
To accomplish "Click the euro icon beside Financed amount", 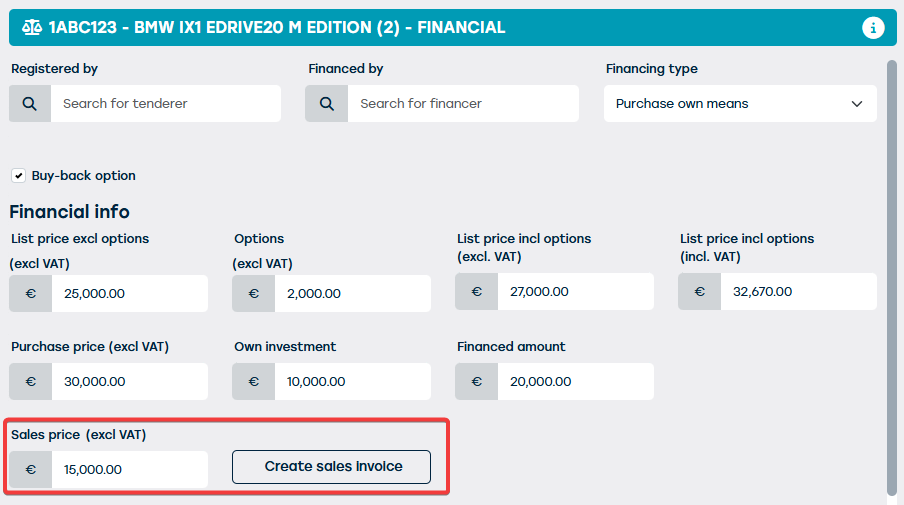I will (476, 382).
